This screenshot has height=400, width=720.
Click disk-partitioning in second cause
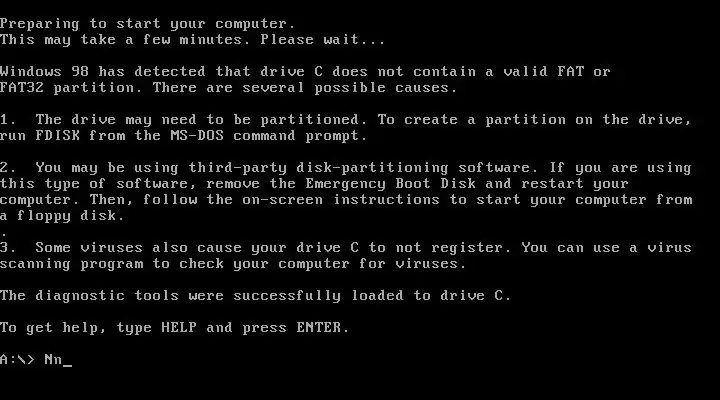(x=372, y=168)
